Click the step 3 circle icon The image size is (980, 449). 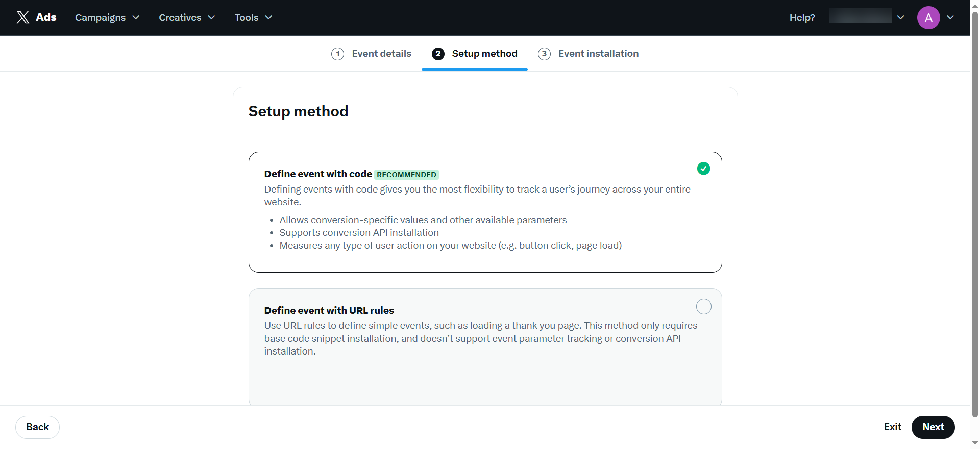(544, 54)
